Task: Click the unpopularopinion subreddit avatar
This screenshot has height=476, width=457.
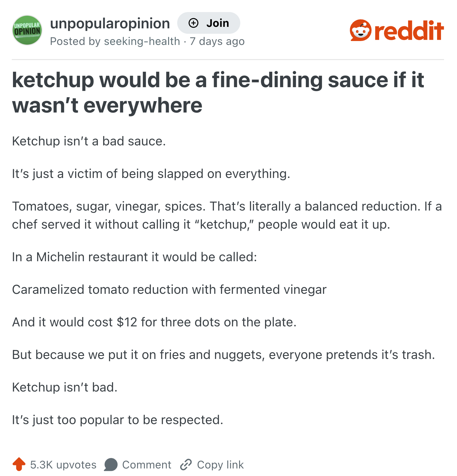Action: click(27, 30)
